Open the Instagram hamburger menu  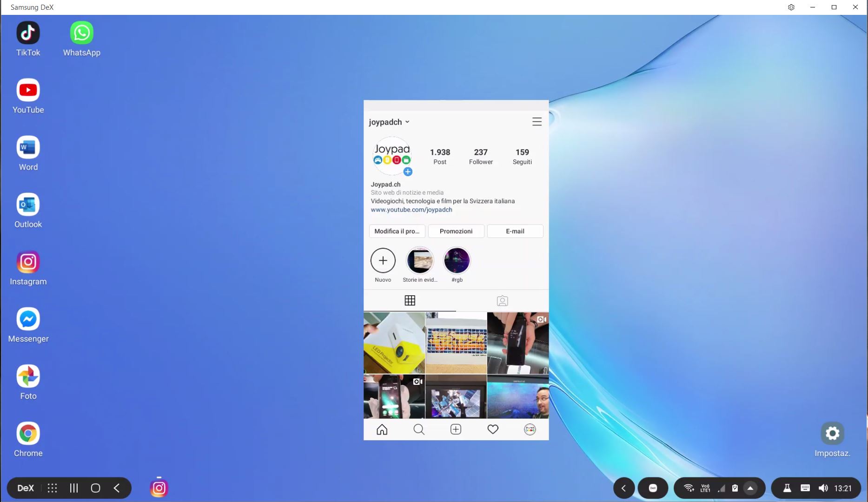click(x=537, y=122)
